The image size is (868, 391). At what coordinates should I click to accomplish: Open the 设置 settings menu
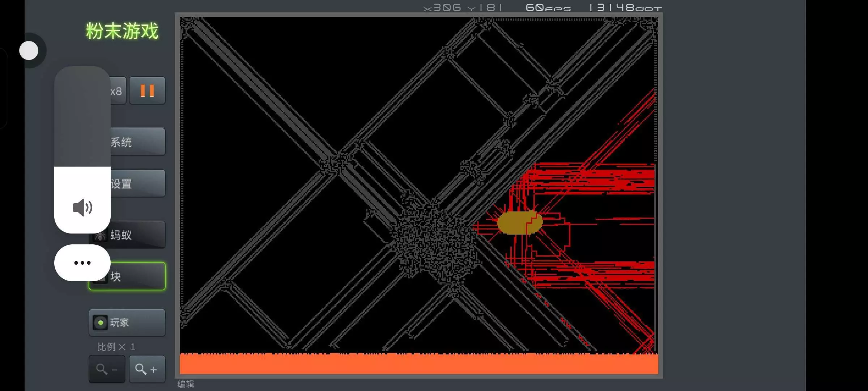click(x=137, y=184)
